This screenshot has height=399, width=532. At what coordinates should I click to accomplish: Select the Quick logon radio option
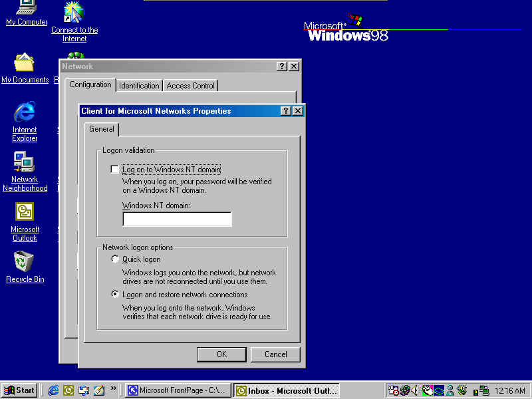pyautogui.click(x=115, y=259)
